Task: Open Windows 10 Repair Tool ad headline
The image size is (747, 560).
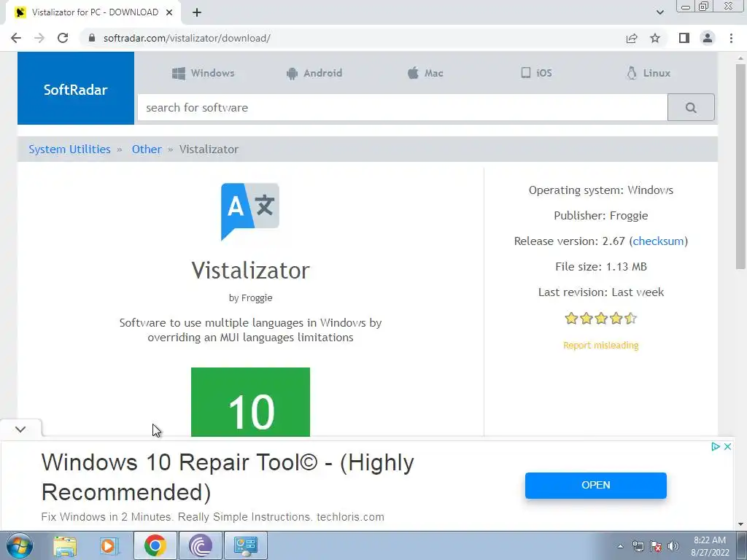Action: coord(228,477)
